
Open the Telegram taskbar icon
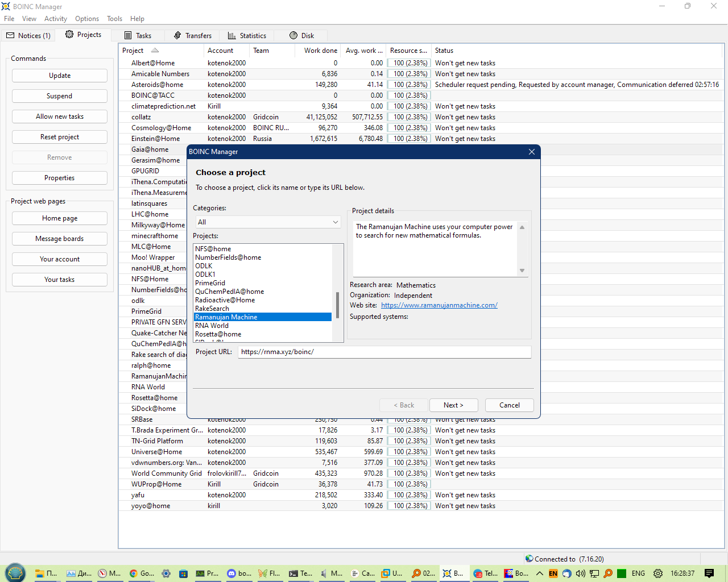pos(486,573)
